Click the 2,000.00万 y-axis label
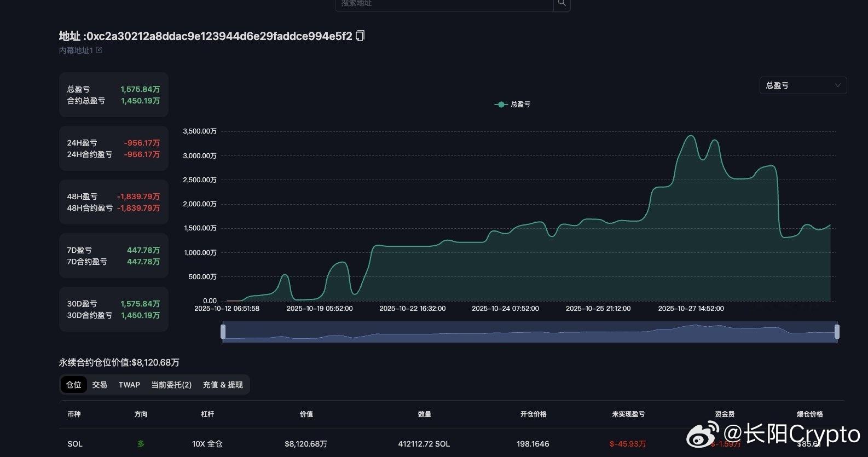Viewport: 868px width, 457px height. coord(200,204)
